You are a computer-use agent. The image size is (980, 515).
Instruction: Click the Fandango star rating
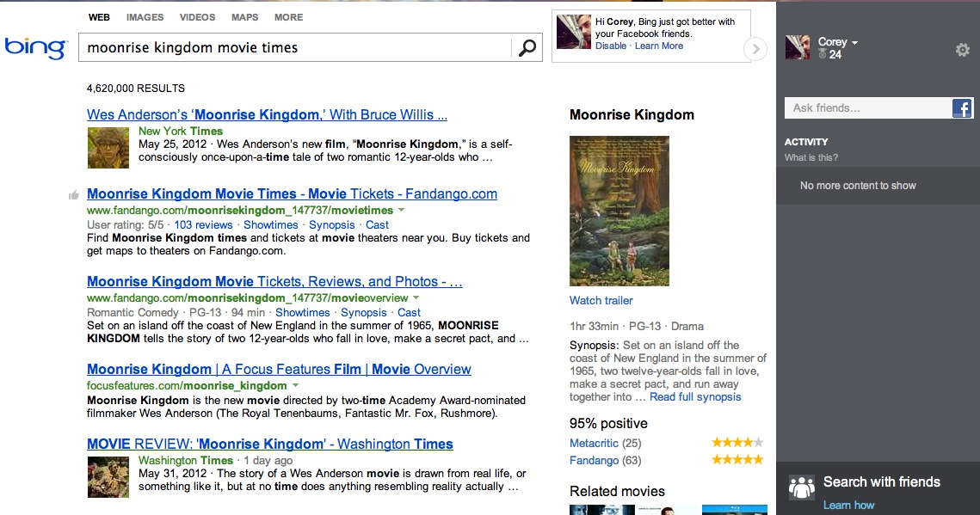coord(737,460)
